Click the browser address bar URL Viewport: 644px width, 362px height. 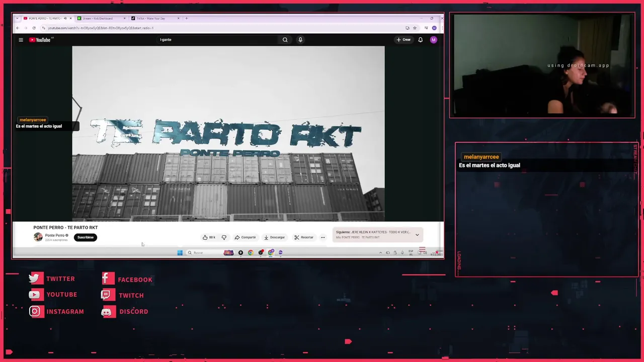101,28
